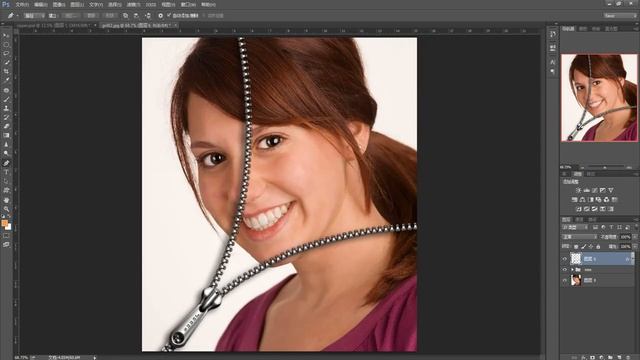Click the zoom percentage field in status bar
Image resolution: width=640 pixels, height=360 pixels.
point(20,357)
